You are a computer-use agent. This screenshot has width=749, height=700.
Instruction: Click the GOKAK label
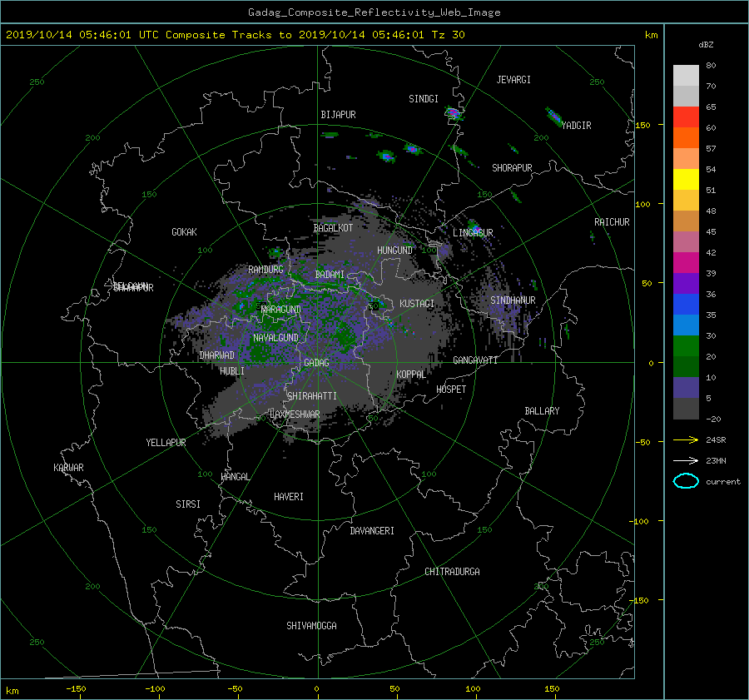(x=185, y=232)
